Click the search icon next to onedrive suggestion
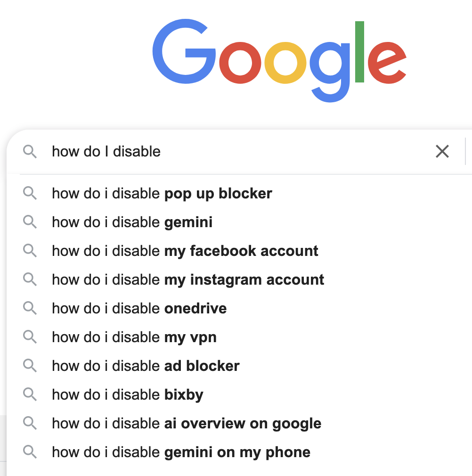 [30, 308]
